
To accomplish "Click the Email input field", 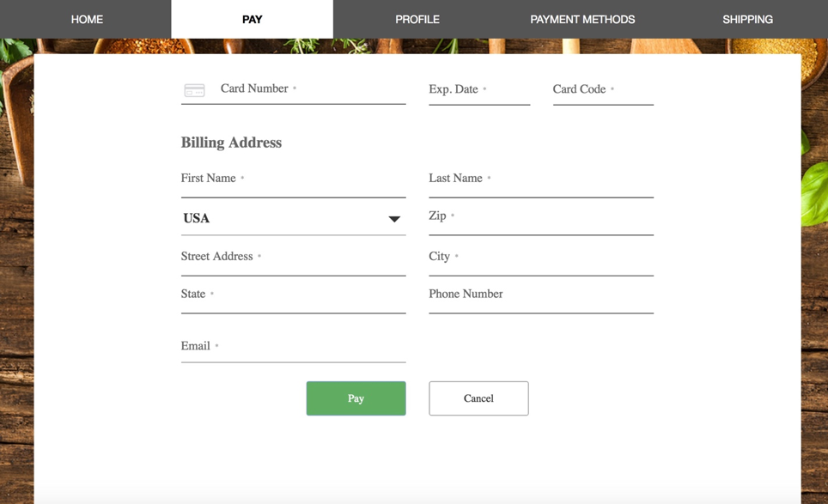I will 292,347.
